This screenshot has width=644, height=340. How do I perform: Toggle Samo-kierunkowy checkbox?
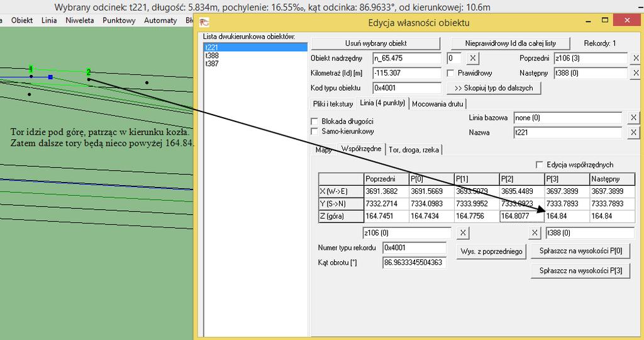(314, 132)
